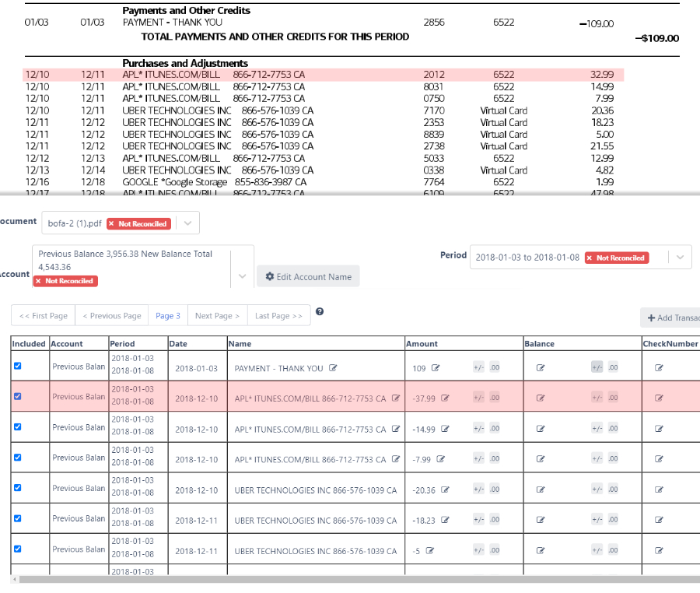
Task: Disable Included for the -5 Uber transaction
Action: tap(18, 549)
